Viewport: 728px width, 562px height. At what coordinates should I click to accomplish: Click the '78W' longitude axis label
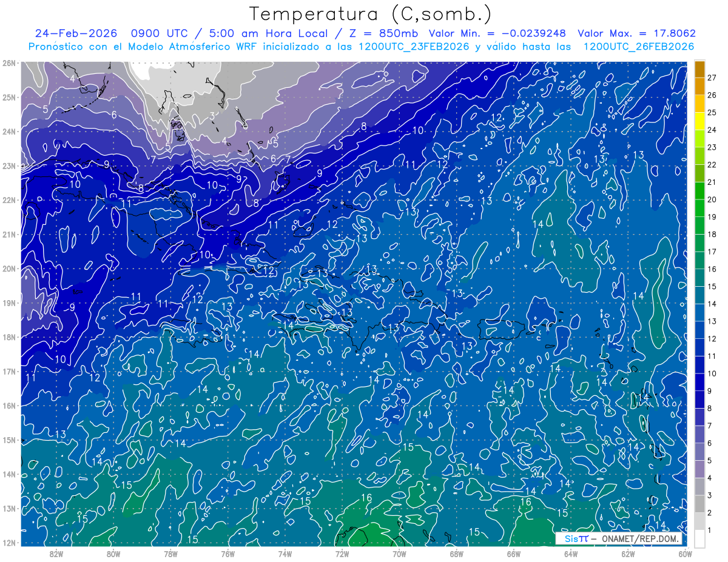coord(170,554)
